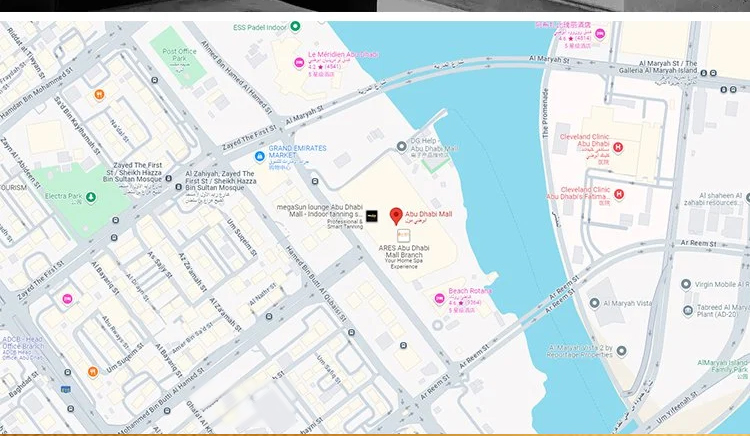Click the DG Help Abu Dhabi Mall pin

click(402, 146)
